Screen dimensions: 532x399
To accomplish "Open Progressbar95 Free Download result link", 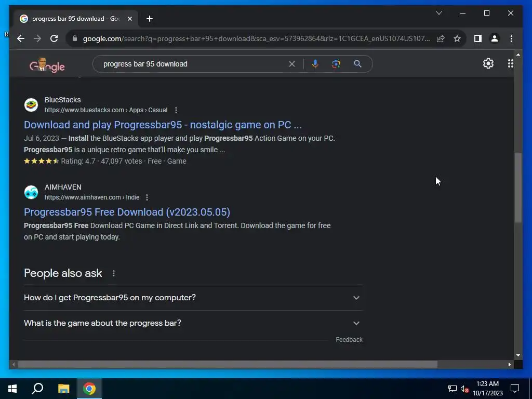I will click(127, 212).
